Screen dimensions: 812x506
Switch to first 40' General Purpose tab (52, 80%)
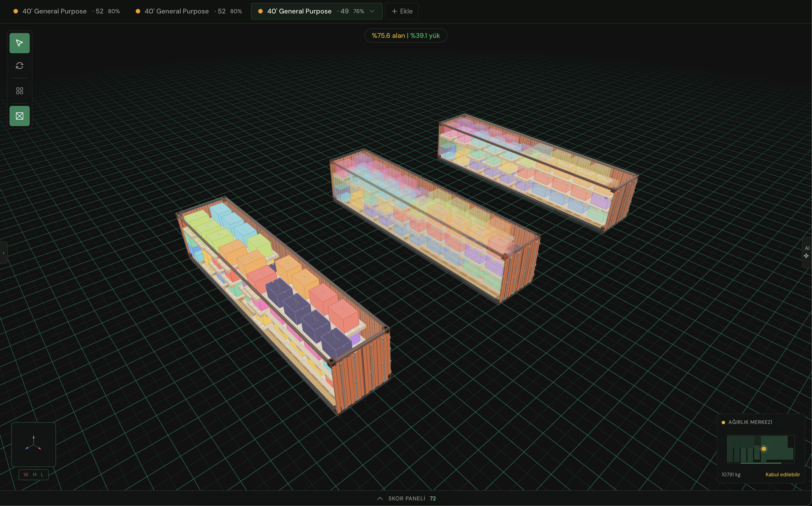[x=66, y=11]
